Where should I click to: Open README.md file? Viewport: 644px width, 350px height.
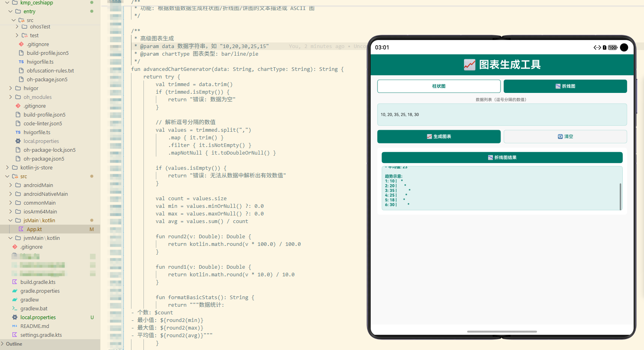34,326
